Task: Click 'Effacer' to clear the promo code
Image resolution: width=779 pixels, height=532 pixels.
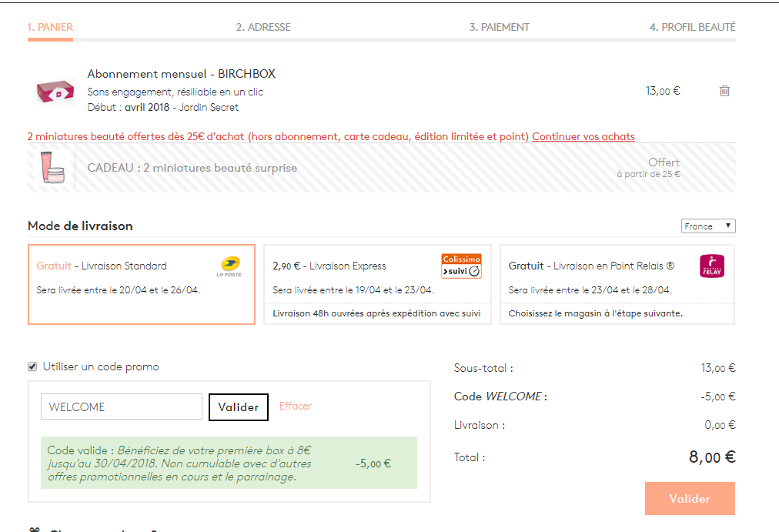Action: click(296, 407)
